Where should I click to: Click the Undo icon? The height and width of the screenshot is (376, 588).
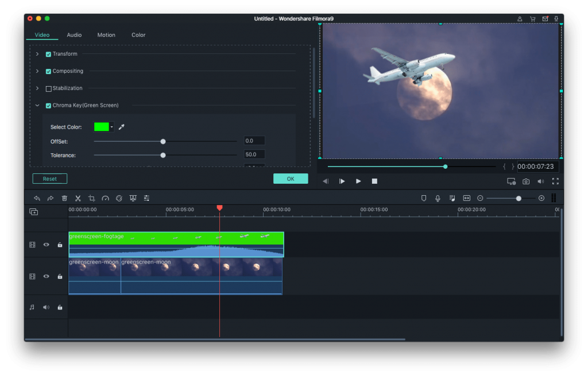[37, 198]
